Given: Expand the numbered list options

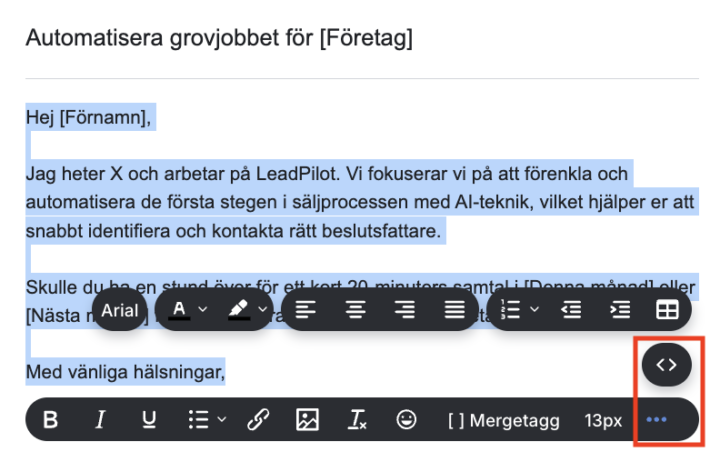Looking at the screenshot, I should 521,310.
